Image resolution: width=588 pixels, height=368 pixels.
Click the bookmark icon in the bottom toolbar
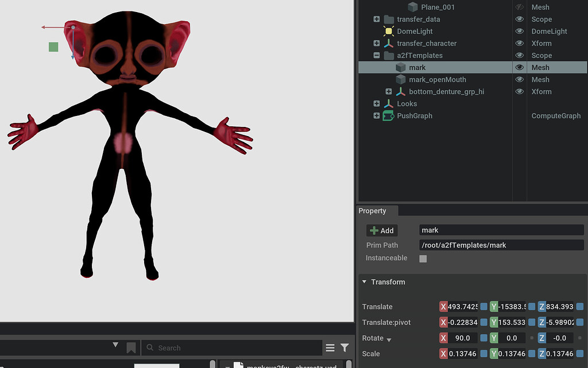click(x=131, y=346)
